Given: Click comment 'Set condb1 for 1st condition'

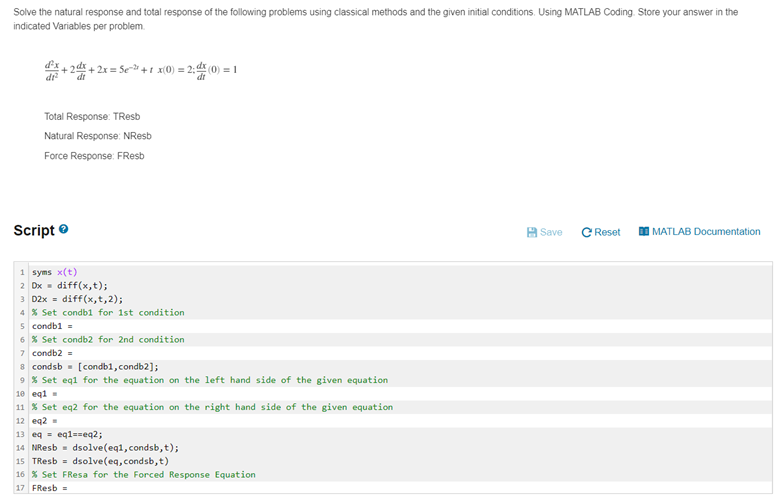Looking at the screenshot, I should click(x=108, y=312).
